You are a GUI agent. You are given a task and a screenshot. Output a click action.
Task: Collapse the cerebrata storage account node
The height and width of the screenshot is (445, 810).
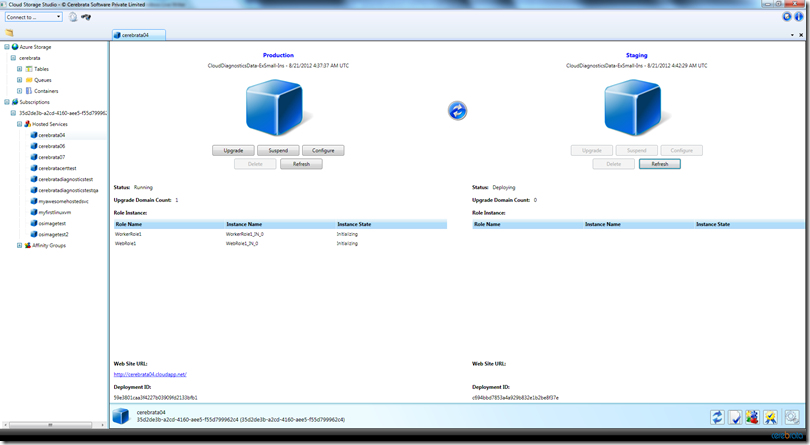pos(13,58)
